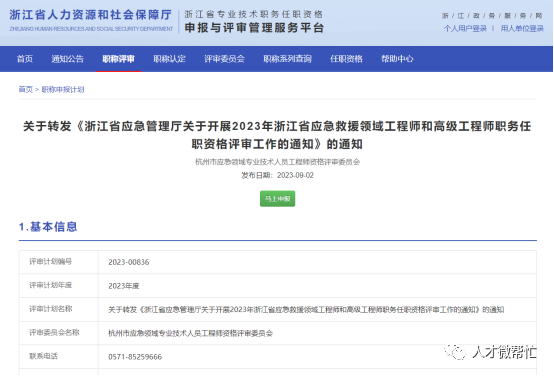Click the value 2023年度
Viewport: 554px width, 376px height.
[x=124, y=286]
